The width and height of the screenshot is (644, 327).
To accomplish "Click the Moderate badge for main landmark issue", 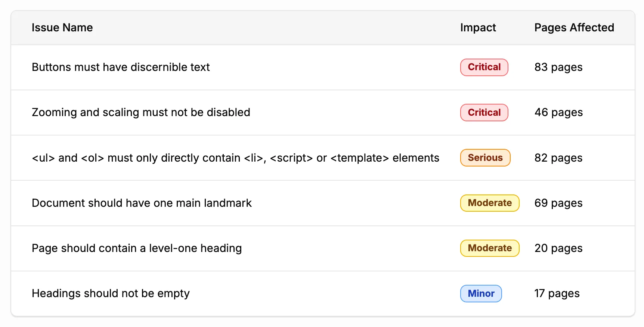I will click(489, 203).
